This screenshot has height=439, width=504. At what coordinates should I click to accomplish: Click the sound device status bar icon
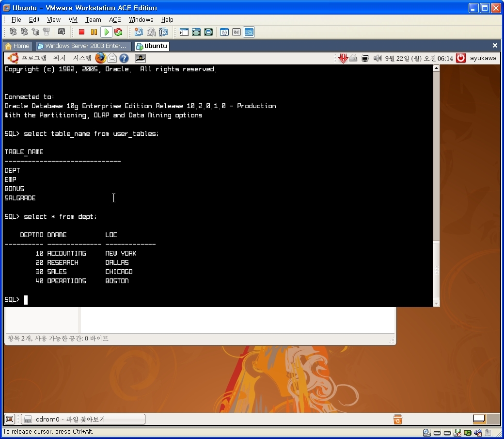coord(478,433)
